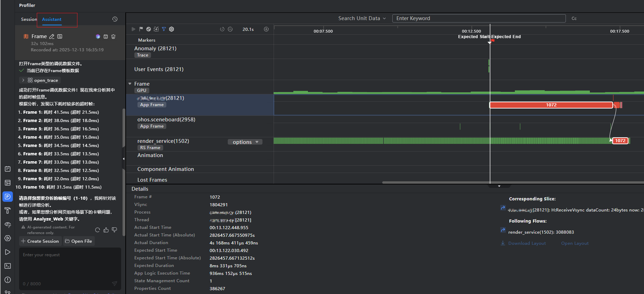Screen dimensions: 644x294
Task: Zoom out timeline with minus button
Action: click(x=230, y=29)
